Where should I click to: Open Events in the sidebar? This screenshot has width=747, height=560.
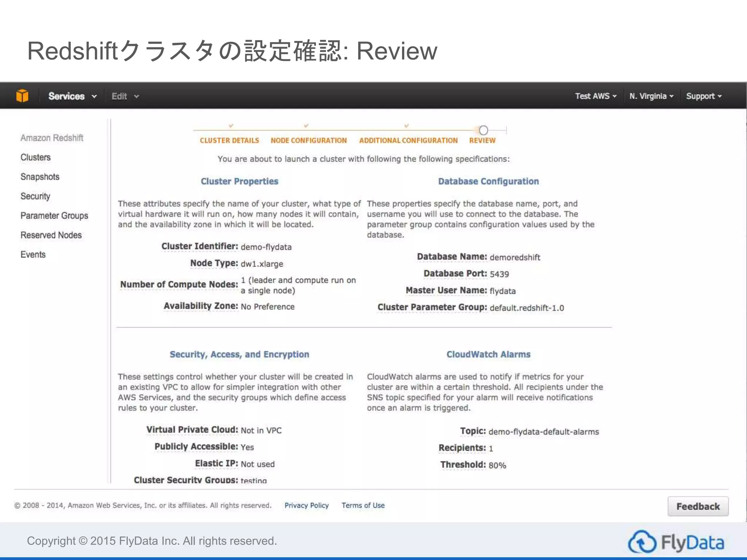click(33, 254)
